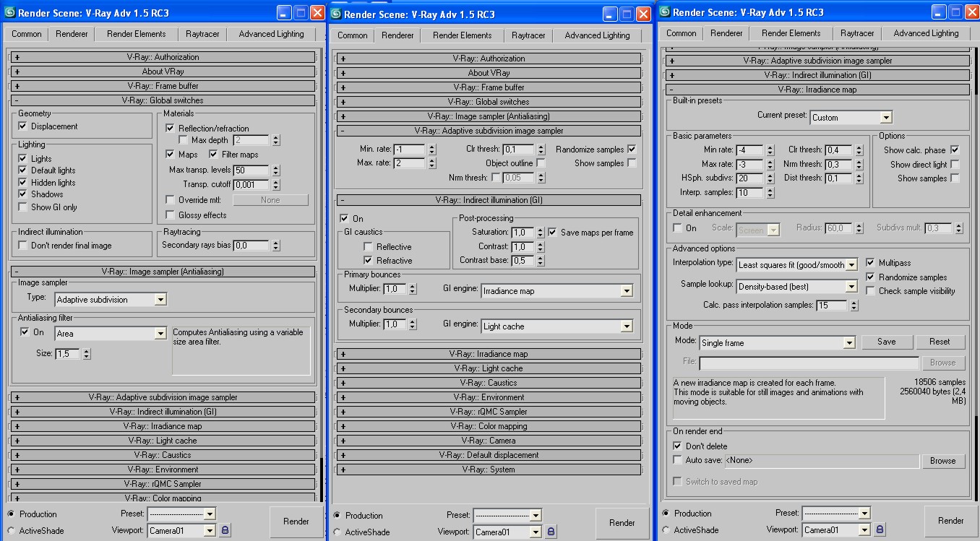Image resolution: width=980 pixels, height=541 pixels.
Task: Open the Sample lookup dropdown
Action: (796, 287)
